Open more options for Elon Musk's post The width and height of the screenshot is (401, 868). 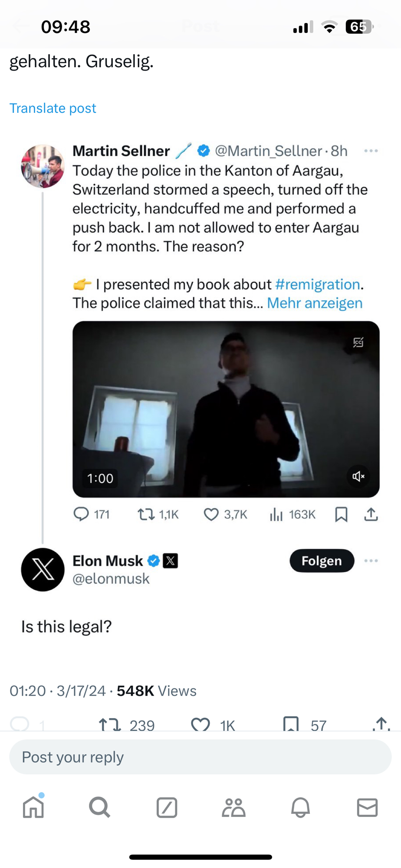tap(371, 561)
